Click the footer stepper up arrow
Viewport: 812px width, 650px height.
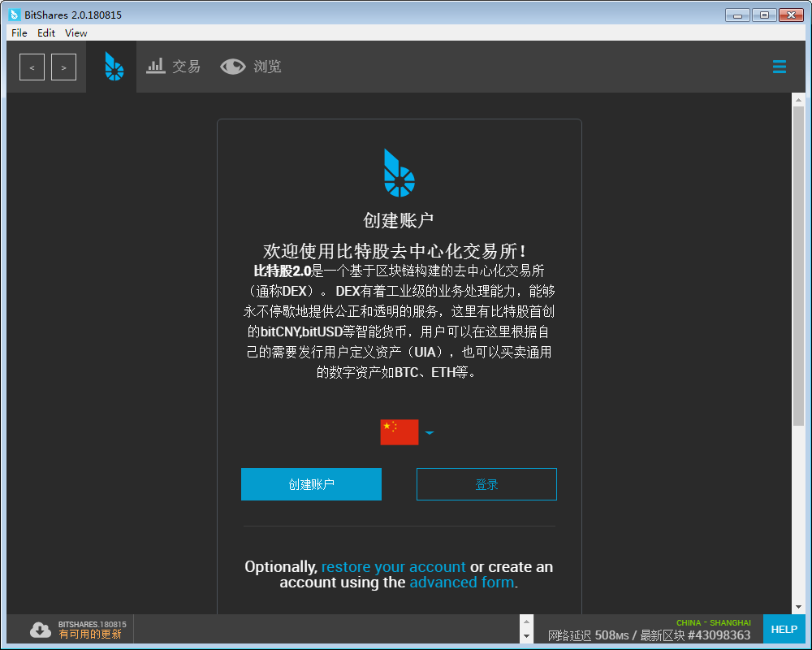pos(526,622)
